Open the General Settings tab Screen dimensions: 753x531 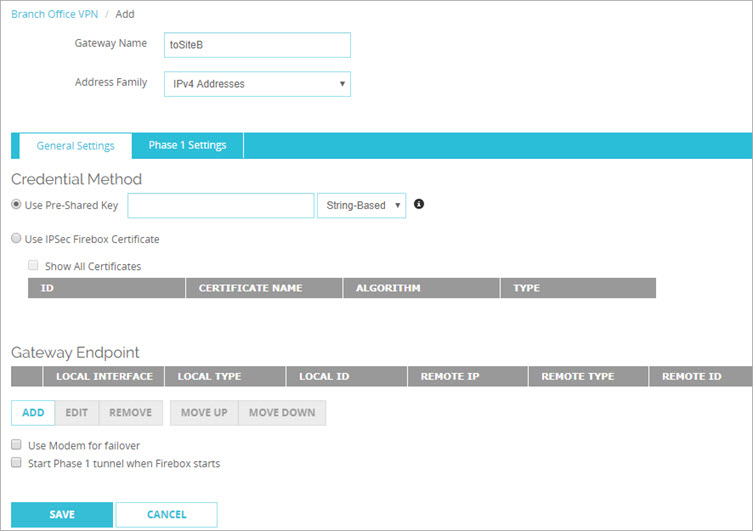coord(75,146)
